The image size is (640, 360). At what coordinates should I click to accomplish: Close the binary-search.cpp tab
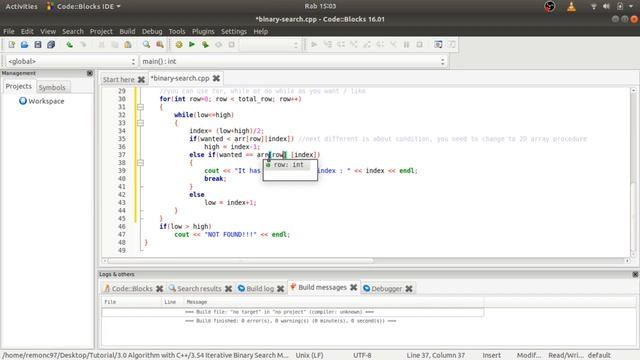(216, 78)
